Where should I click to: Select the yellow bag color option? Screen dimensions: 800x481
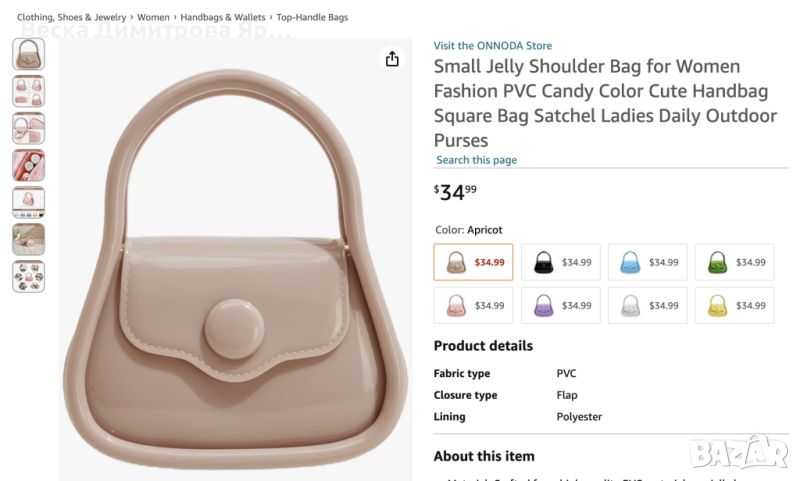(734, 306)
